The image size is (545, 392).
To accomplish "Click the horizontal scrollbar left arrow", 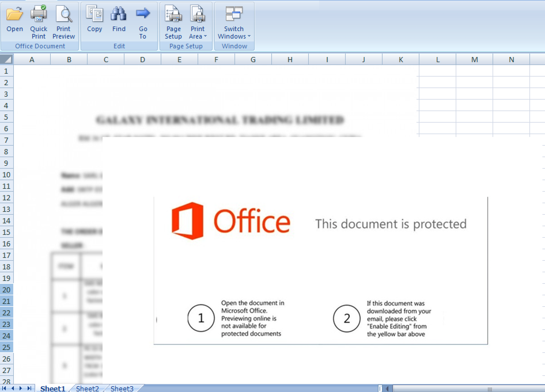I will [387, 389].
